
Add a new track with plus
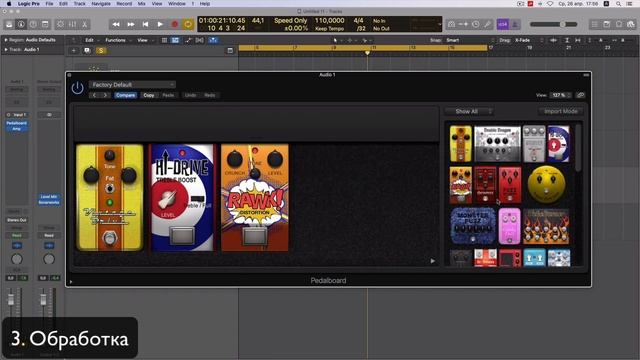coord(73,51)
